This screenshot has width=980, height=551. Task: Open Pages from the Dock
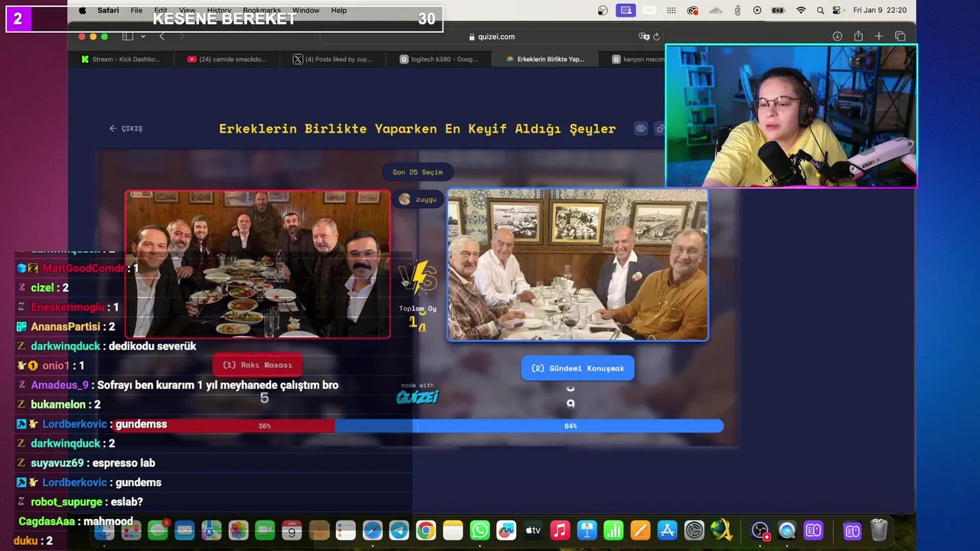pyautogui.click(x=640, y=530)
